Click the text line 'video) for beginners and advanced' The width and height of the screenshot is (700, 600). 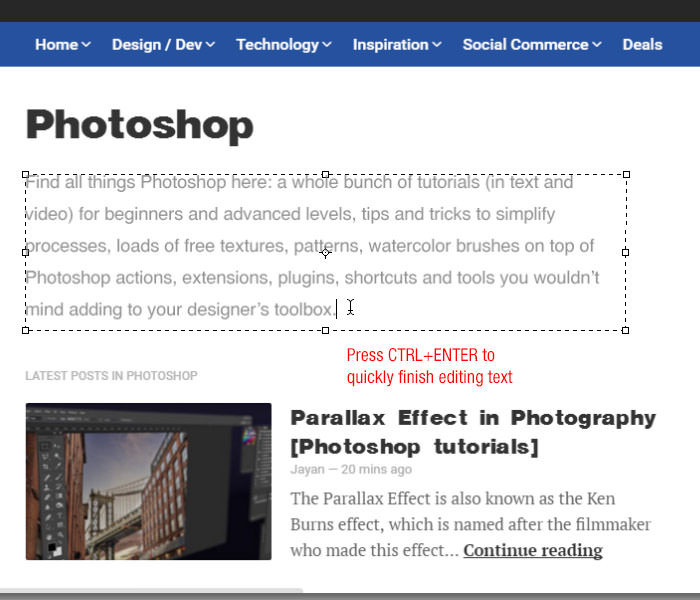[x=290, y=214]
